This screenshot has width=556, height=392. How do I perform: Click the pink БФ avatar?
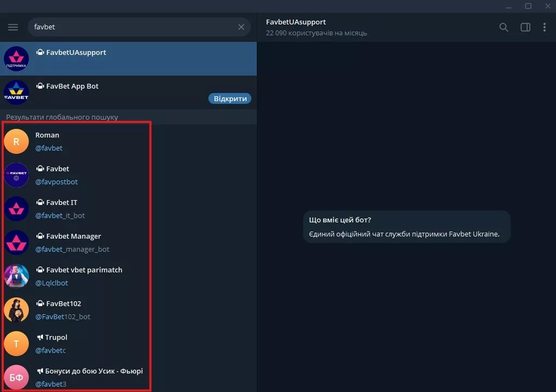[x=16, y=377]
